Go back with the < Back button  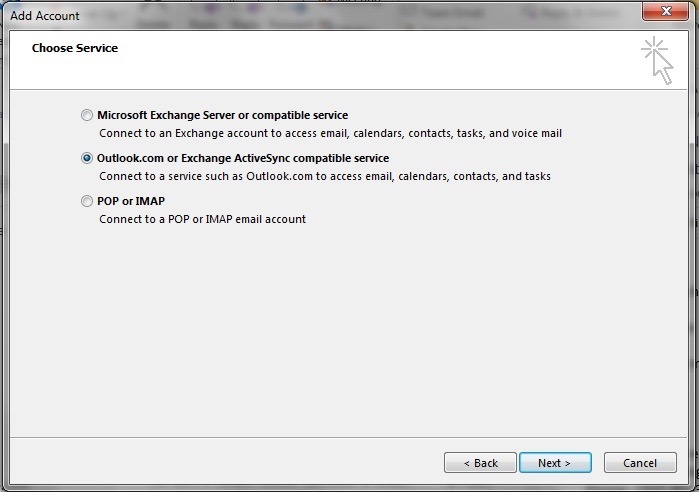[x=480, y=463]
